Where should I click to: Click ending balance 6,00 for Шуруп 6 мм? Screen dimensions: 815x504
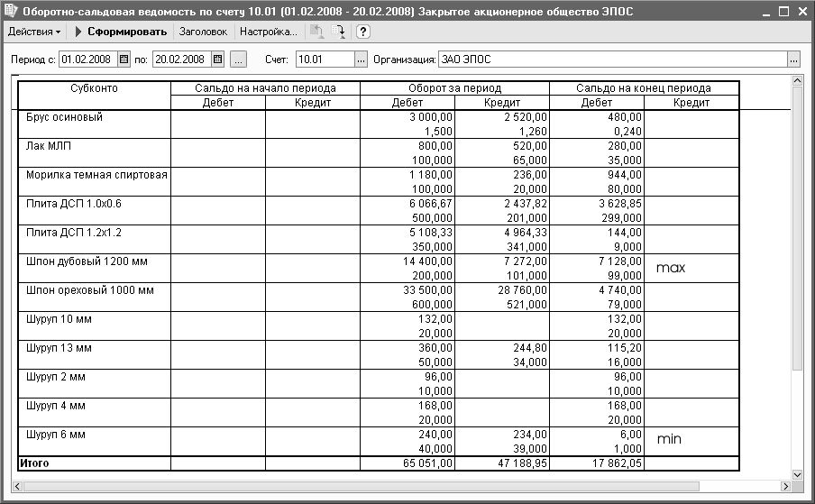[631, 435]
